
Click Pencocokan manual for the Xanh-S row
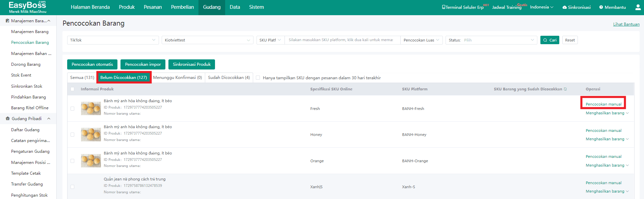coord(603,183)
